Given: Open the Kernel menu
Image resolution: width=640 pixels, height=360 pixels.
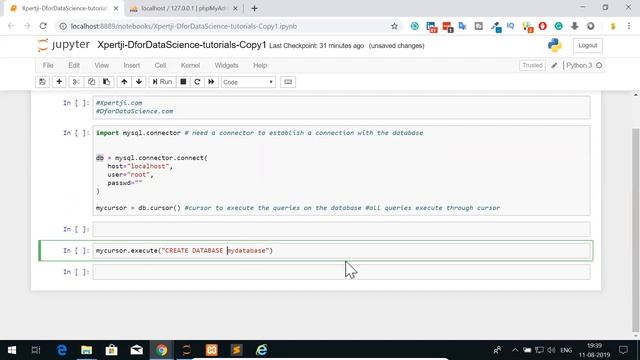Looking at the screenshot, I should tap(190, 65).
